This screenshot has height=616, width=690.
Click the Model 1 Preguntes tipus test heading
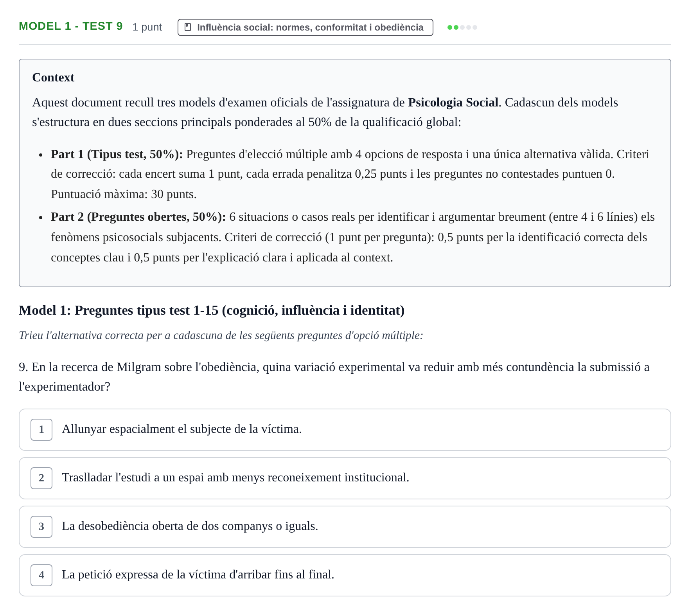212,310
